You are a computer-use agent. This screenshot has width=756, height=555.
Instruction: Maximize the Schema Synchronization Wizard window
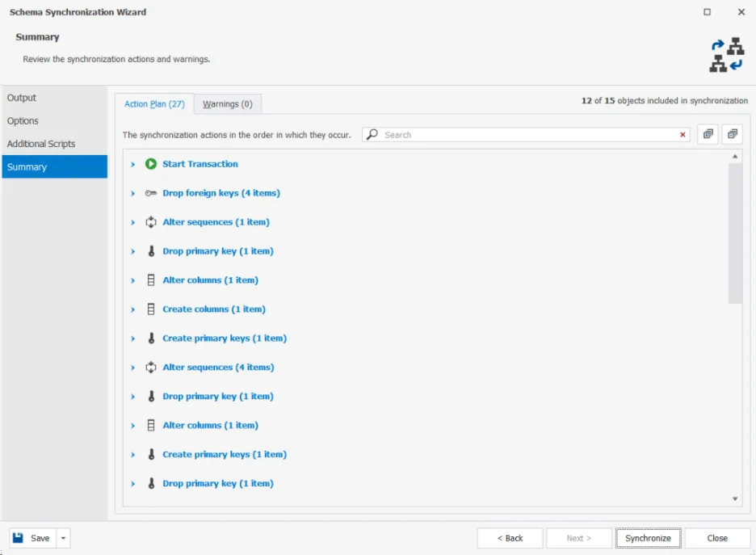pyautogui.click(x=707, y=11)
